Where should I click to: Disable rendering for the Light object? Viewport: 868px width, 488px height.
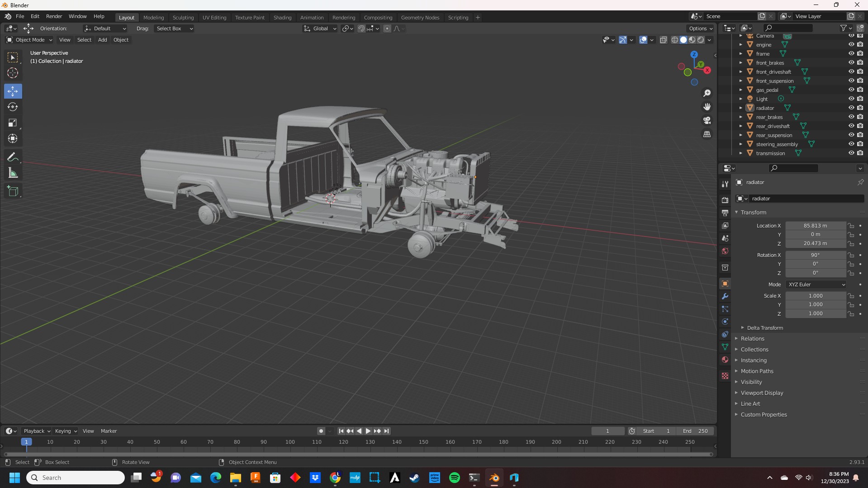[x=860, y=99]
